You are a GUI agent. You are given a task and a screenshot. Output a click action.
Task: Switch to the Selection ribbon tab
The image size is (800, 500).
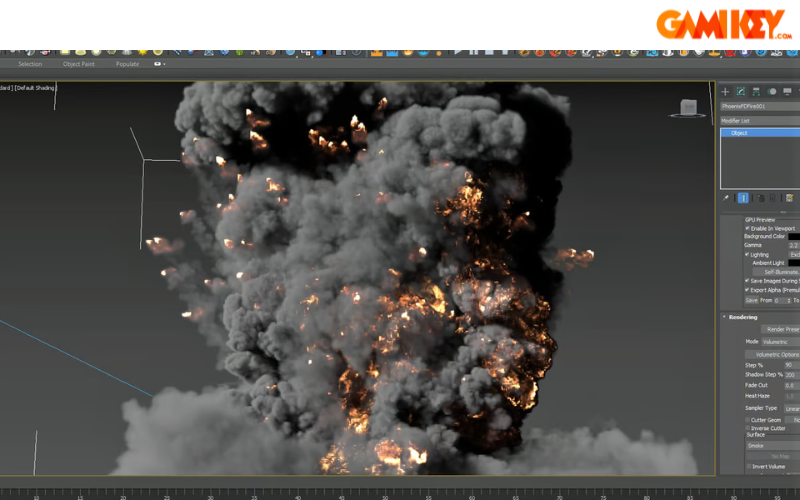point(30,64)
